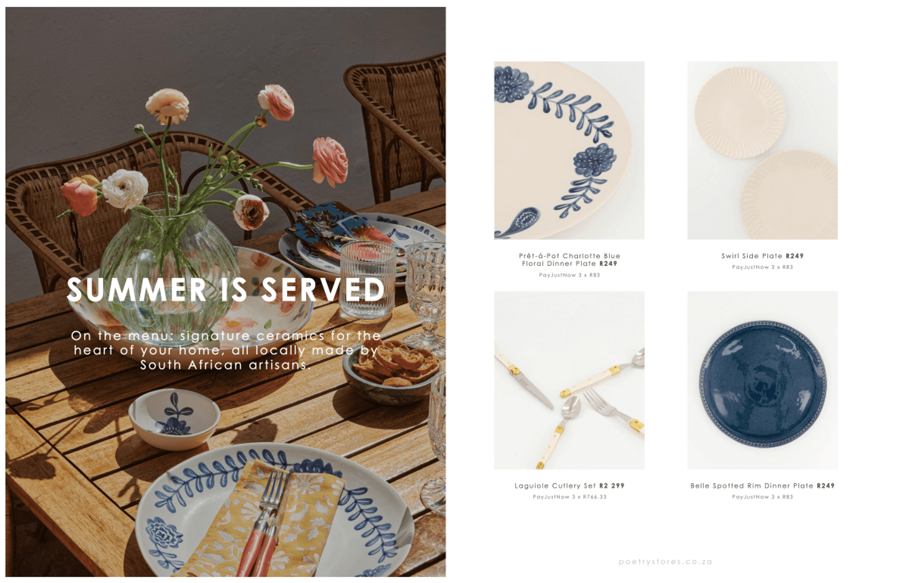Click the Laguiole Cutlery Set R2 299 title

[x=570, y=486]
